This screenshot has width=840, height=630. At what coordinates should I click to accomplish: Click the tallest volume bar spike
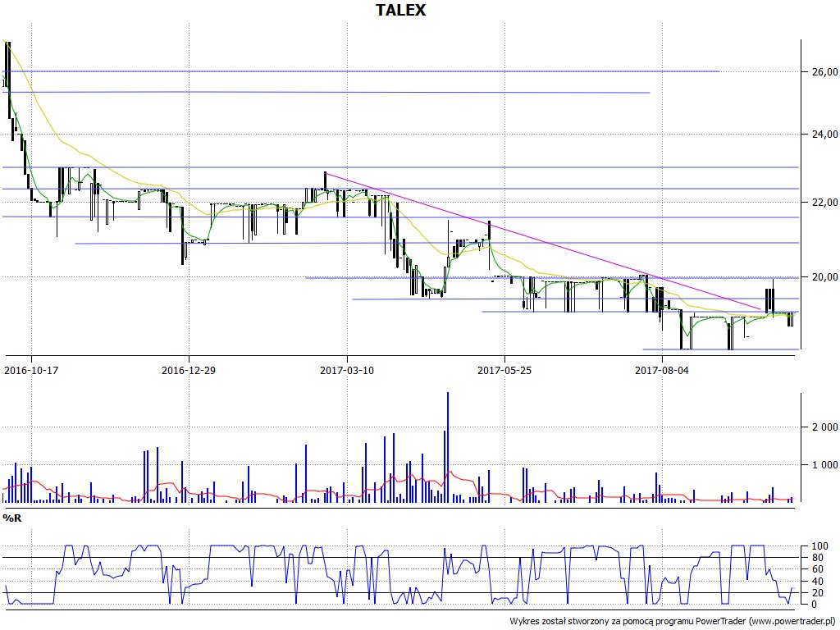tap(448, 447)
